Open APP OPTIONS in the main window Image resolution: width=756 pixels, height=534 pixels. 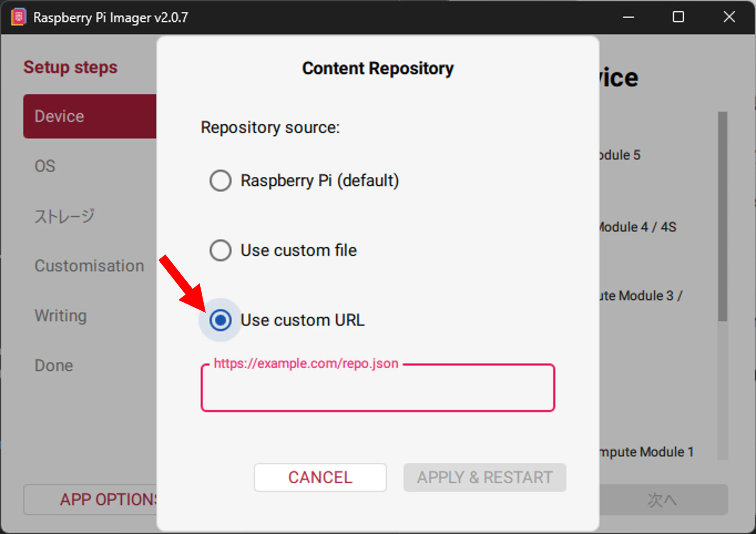tap(90, 500)
